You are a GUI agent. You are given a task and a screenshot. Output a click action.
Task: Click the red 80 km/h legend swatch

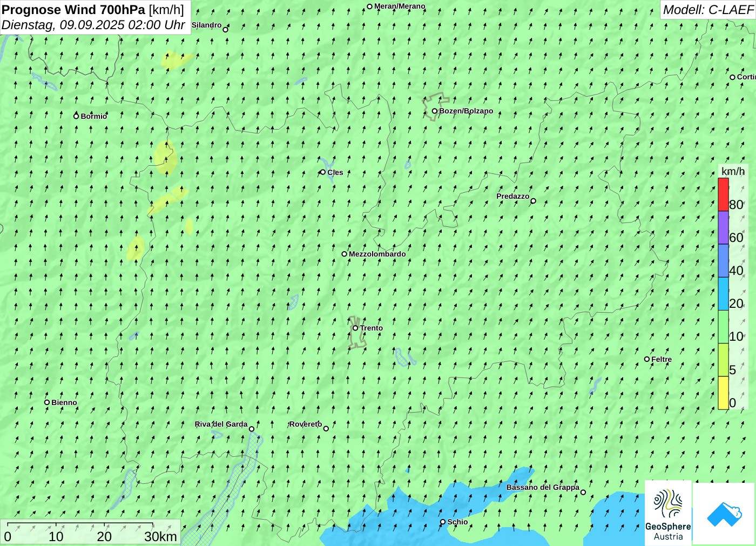(723, 194)
